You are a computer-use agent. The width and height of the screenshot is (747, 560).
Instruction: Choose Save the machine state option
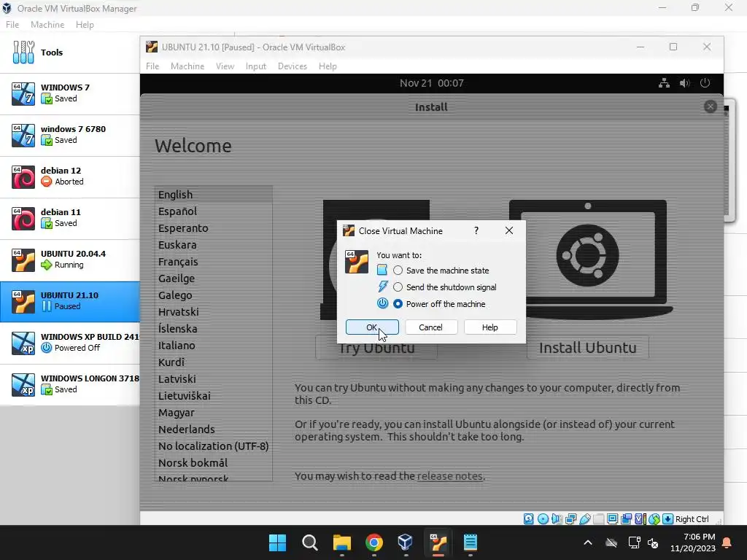click(x=441, y=271)
